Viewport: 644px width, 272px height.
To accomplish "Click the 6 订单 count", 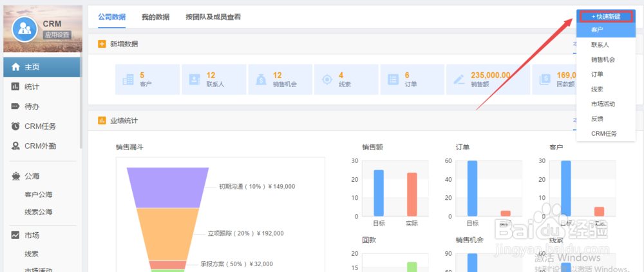I will tap(407, 75).
